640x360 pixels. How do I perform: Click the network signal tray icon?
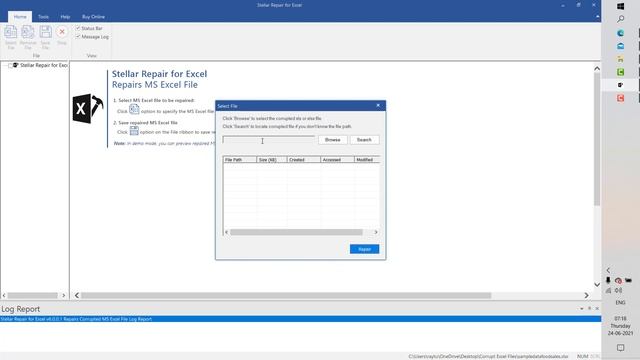[x=608, y=290]
